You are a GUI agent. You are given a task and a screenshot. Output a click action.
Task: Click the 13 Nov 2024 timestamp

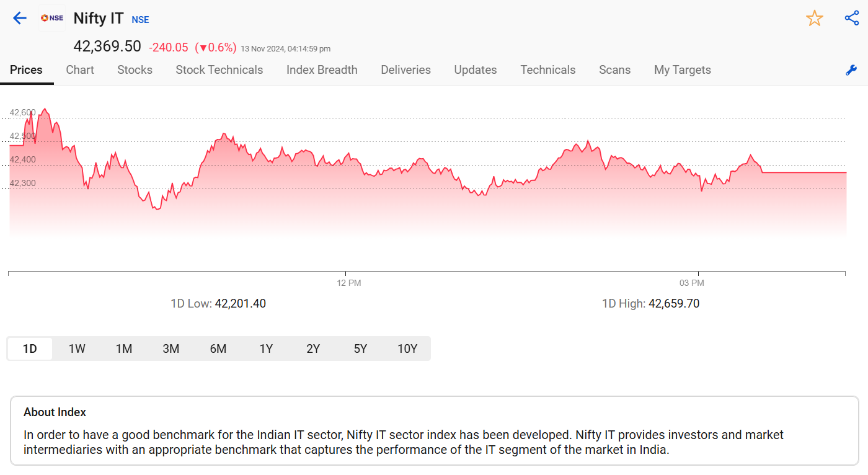(x=286, y=48)
